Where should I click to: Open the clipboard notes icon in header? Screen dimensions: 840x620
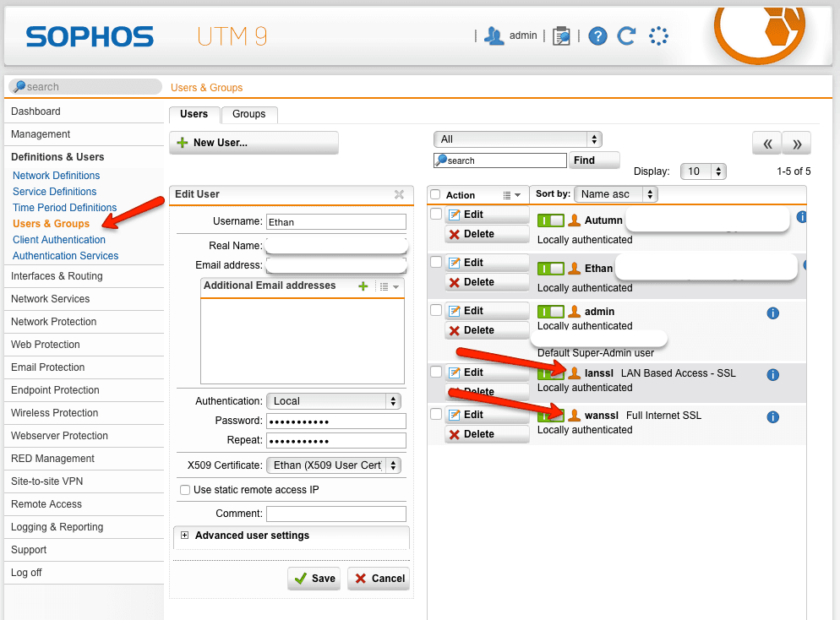[561, 36]
